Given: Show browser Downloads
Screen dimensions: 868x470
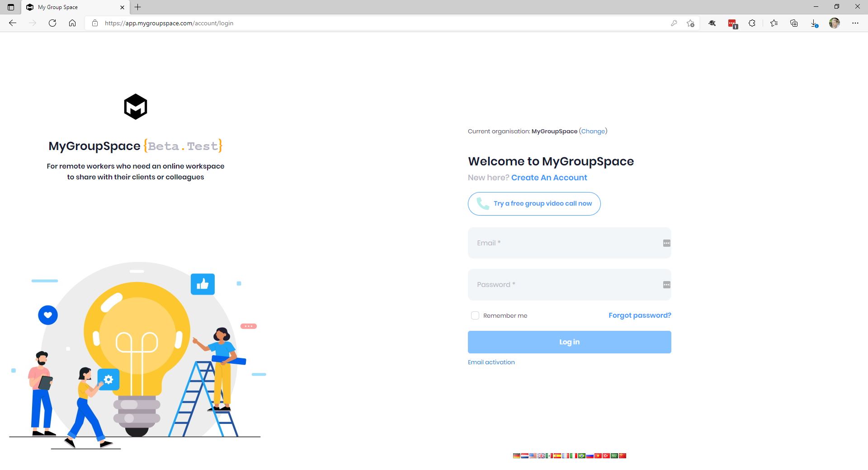Looking at the screenshot, I should tap(814, 23).
